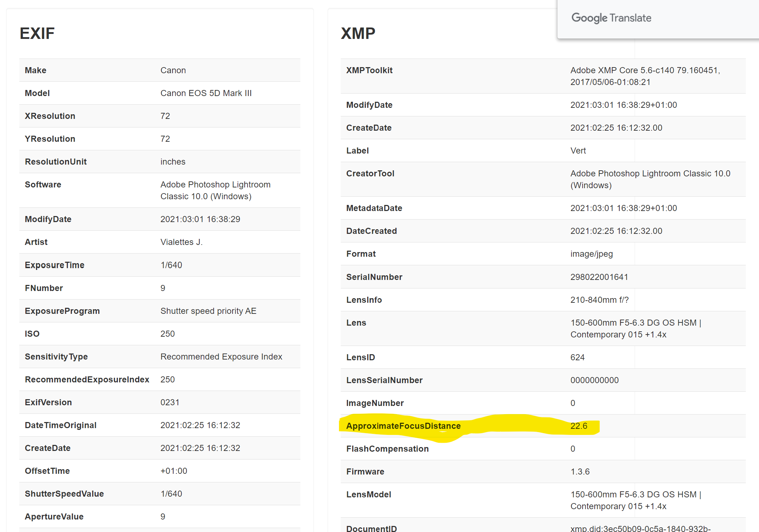Click the EXIF Software value Lightroom Classic
759x532 pixels.
point(215,190)
